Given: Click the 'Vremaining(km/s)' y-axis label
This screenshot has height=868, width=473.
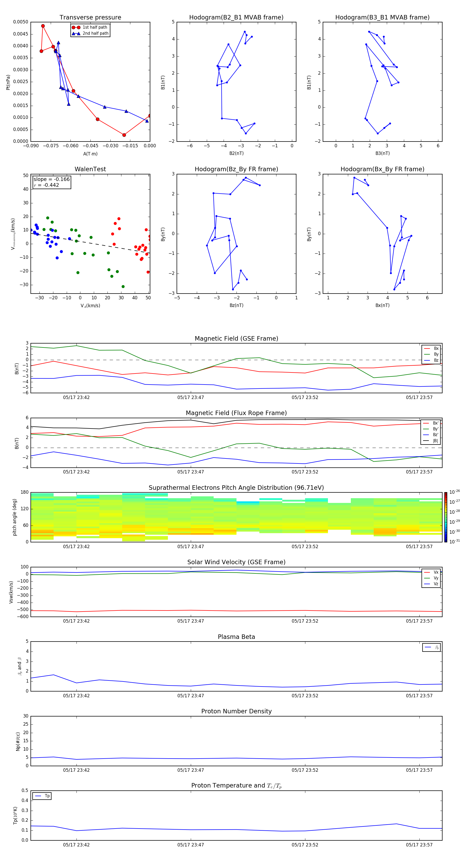Looking at the screenshot, I should pos(13,234).
